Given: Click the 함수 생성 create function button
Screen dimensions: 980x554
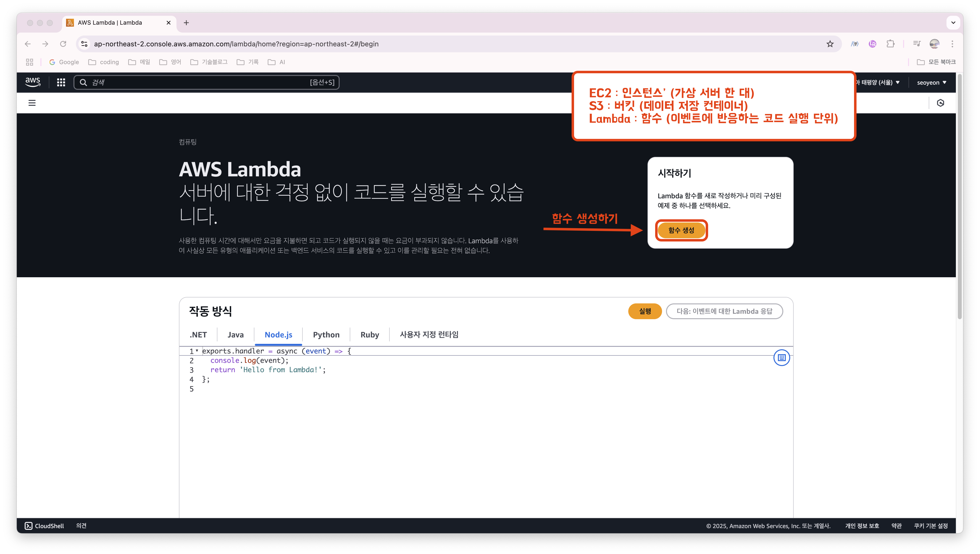Looking at the screenshot, I should pyautogui.click(x=681, y=230).
